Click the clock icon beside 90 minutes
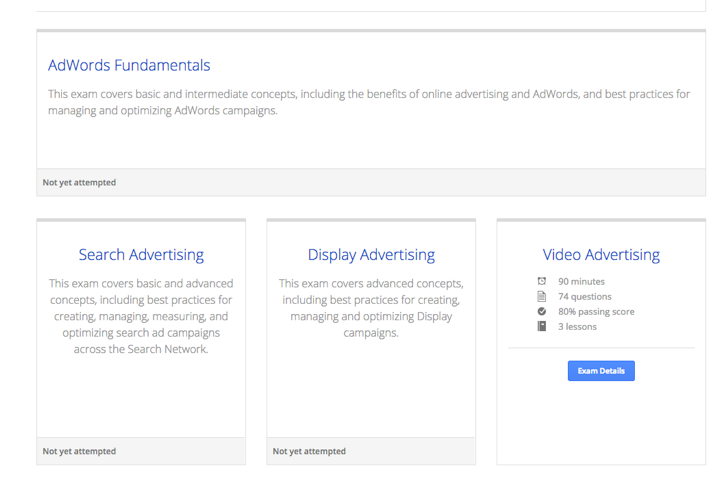This screenshot has height=477, width=720. coord(542,282)
